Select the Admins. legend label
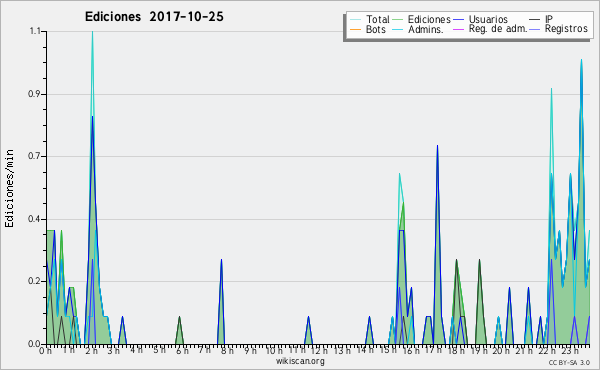This screenshot has width=600, height=370. [x=426, y=29]
